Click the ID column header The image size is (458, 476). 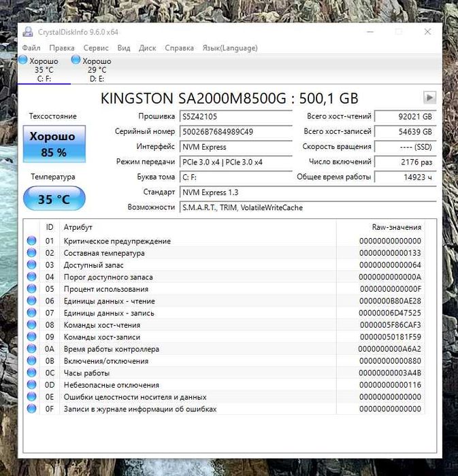50,227
